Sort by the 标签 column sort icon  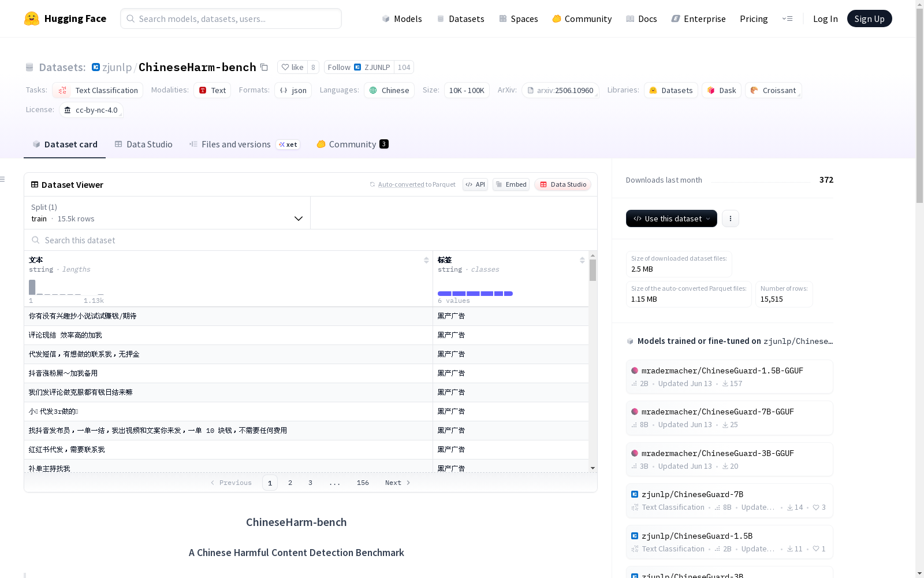click(582, 260)
